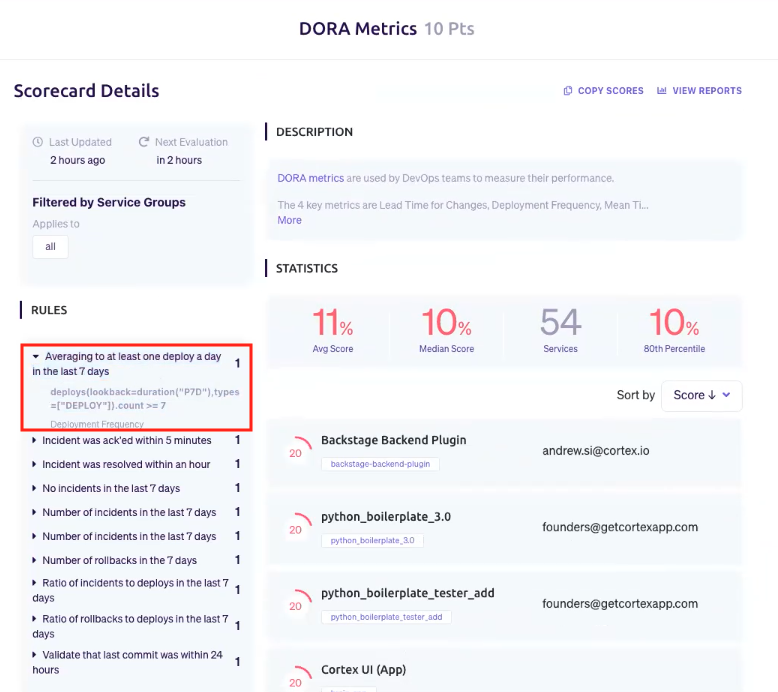The width and height of the screenshot is (778, 692).
Task: Click the 'all' service group tag
Action: pos(50,247)
